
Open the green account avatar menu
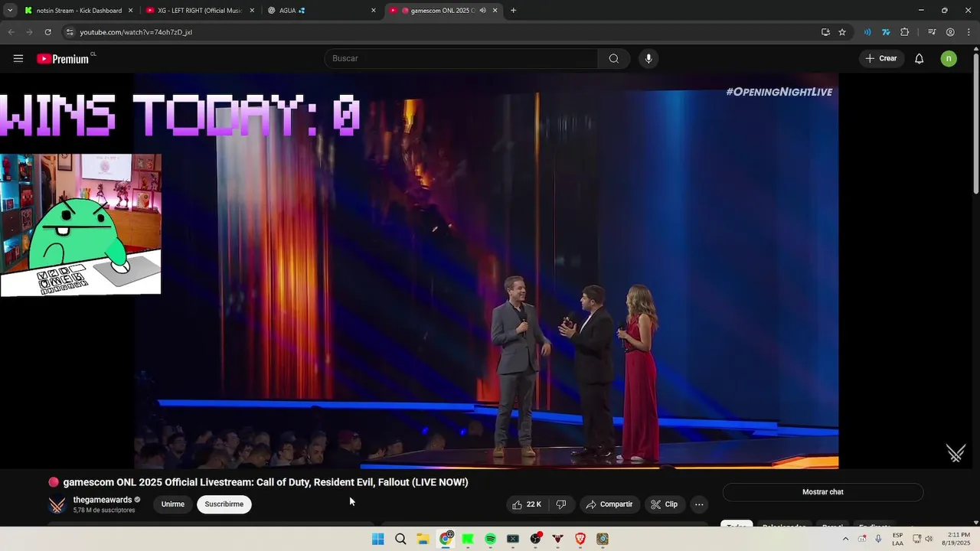coord(949,59)
